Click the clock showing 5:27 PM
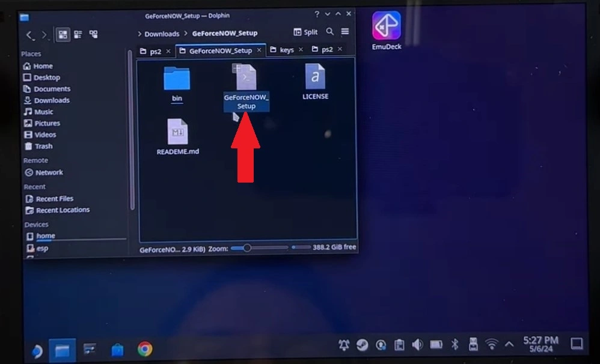The width and height of the screenshot is (600, 364). 540,344
